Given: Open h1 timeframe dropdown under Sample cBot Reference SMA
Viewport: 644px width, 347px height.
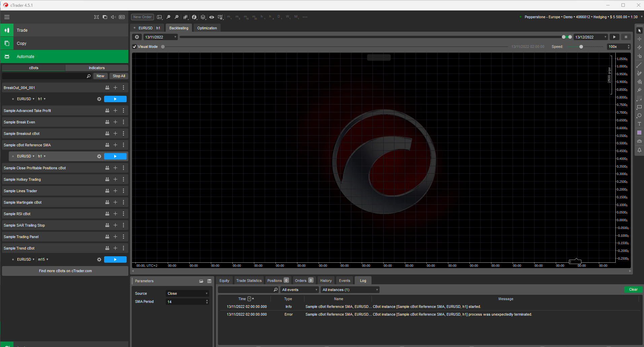Looking at the screenshot, I should tap(42, 156).
